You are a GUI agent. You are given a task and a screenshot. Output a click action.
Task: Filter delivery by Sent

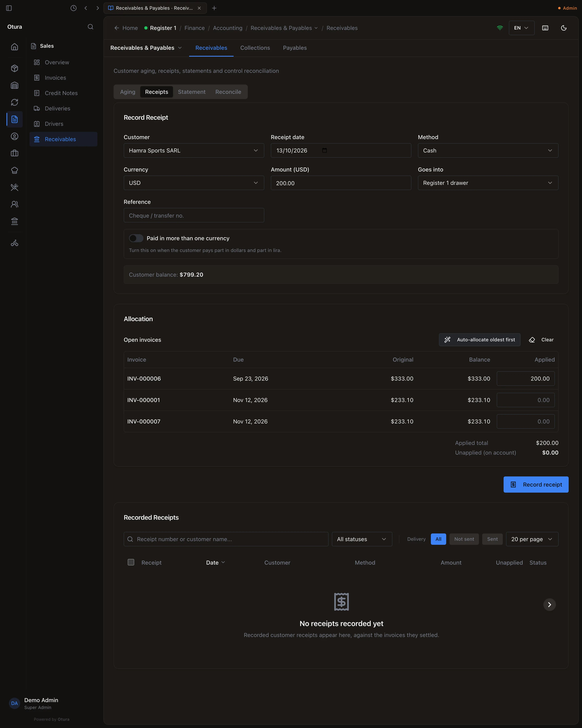492,539
